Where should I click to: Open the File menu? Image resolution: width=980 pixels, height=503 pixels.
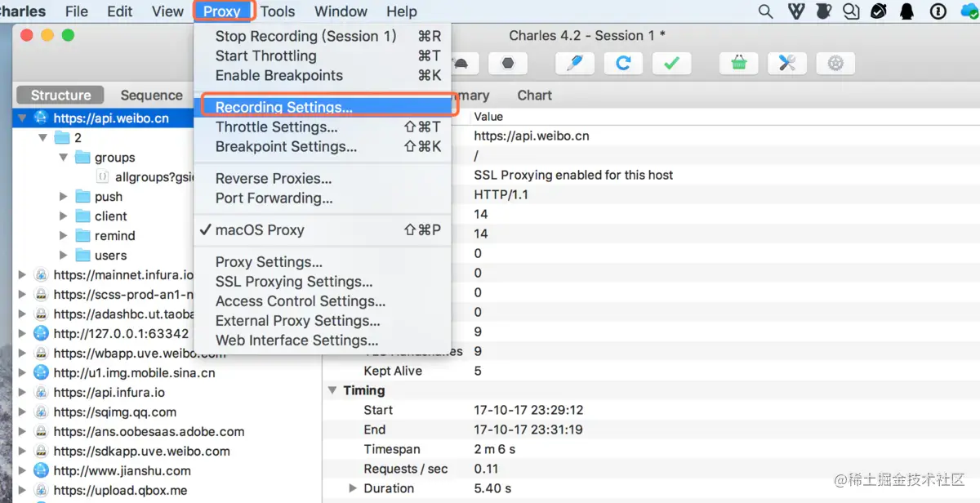77,11
